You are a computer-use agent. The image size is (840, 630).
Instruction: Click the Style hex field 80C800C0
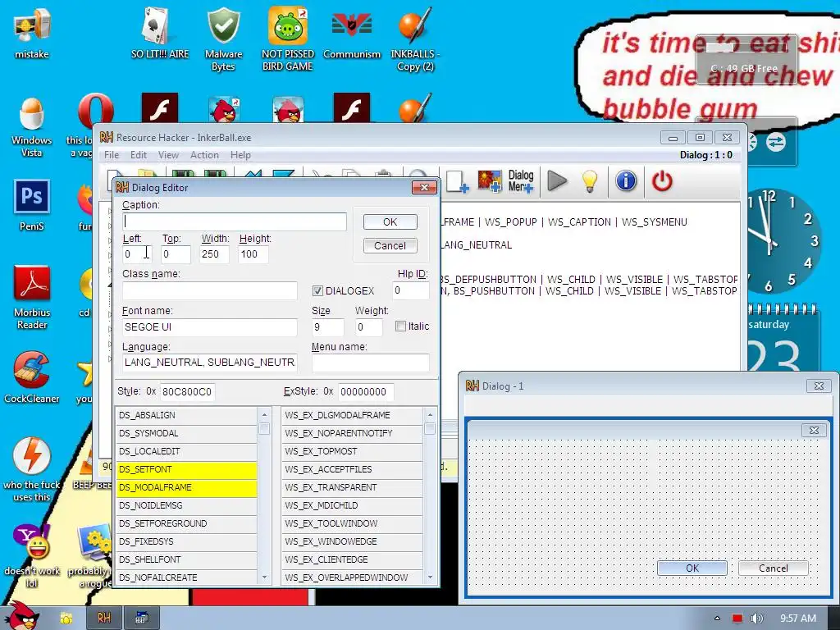pos(188,392)
